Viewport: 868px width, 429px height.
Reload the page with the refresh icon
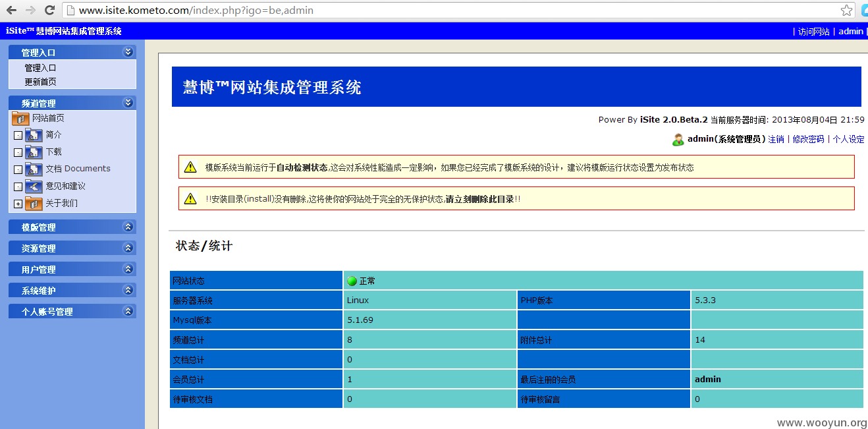(49, 10)
